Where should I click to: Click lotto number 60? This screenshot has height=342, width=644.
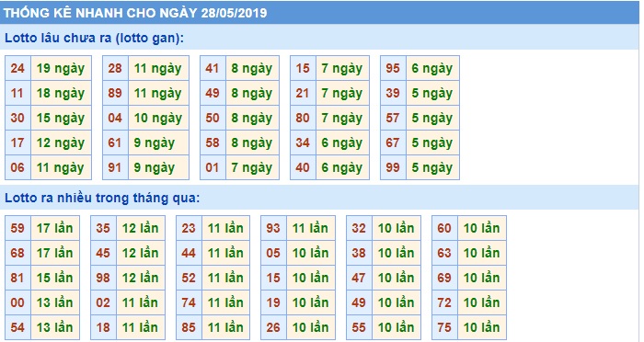click(x=444, y=228)
